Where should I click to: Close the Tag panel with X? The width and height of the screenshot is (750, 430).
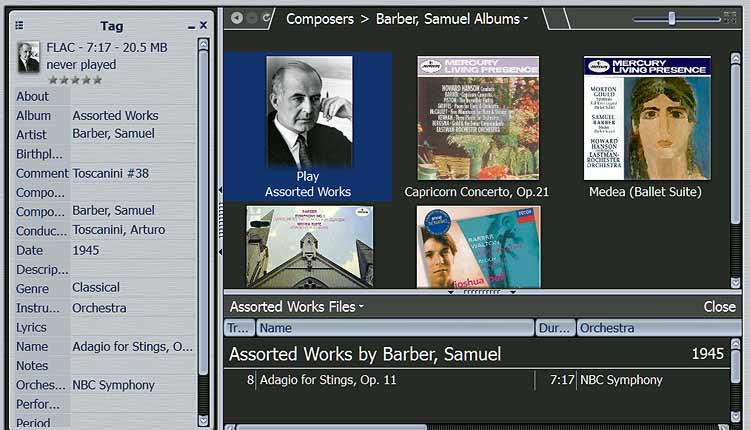pyautogui.click(x=204, y=25)
